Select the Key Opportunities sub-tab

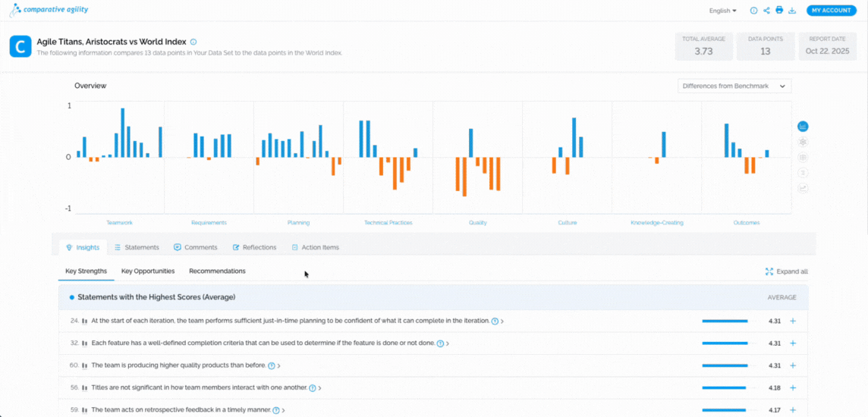(148, 271)
